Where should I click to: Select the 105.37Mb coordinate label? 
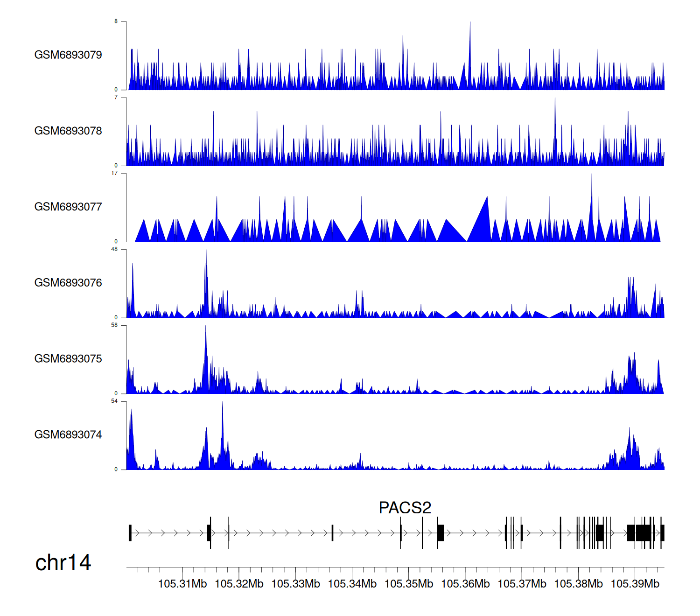click(522, 584)
